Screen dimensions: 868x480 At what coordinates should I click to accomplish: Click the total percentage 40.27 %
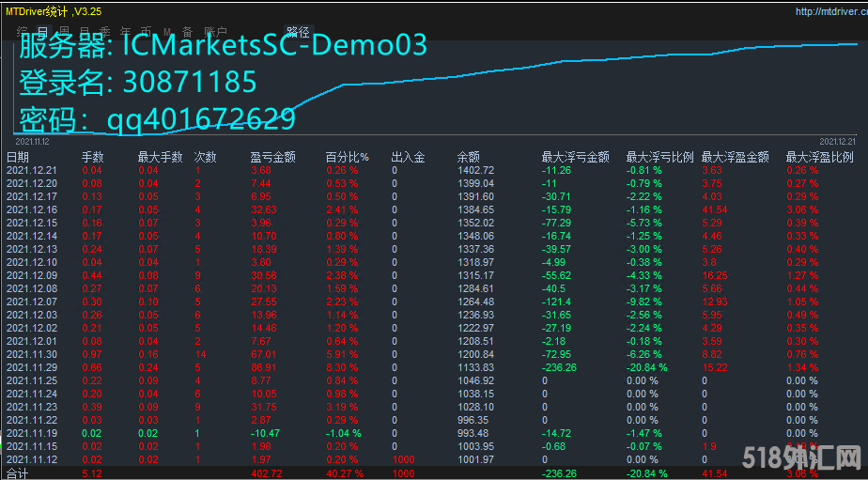click(345, 474)
